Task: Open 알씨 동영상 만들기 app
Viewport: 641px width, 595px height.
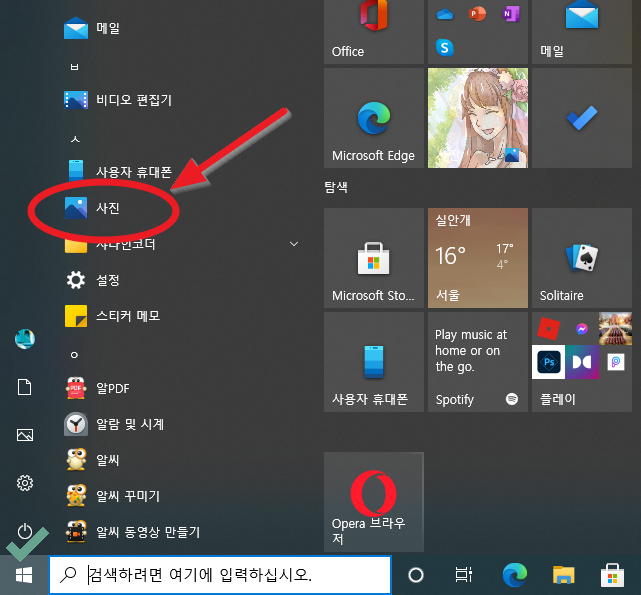Action: (x=132, y=532)
